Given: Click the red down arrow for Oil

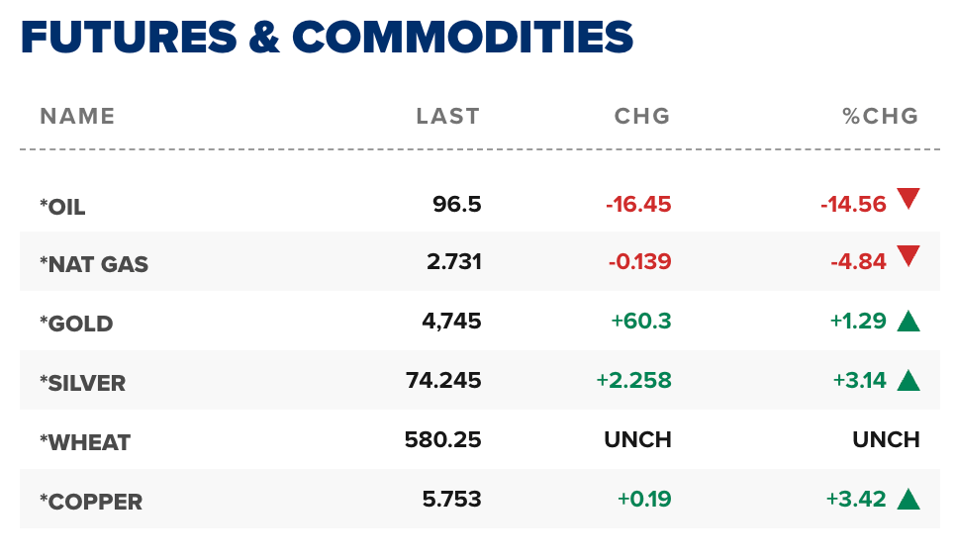Looking at the screenshot, I should click(908, 200).
